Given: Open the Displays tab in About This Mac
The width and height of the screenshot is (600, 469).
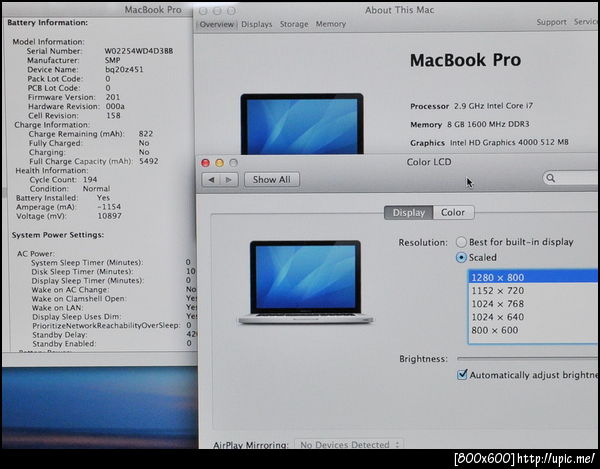Looking at the screenshot, I should click(257, 24).
